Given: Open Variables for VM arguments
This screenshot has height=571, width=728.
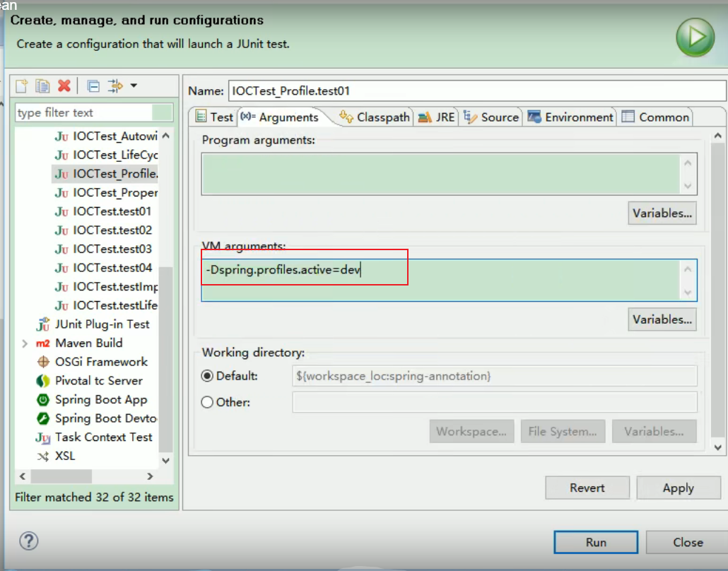Looking at the screenshot, I should [662, 319].
